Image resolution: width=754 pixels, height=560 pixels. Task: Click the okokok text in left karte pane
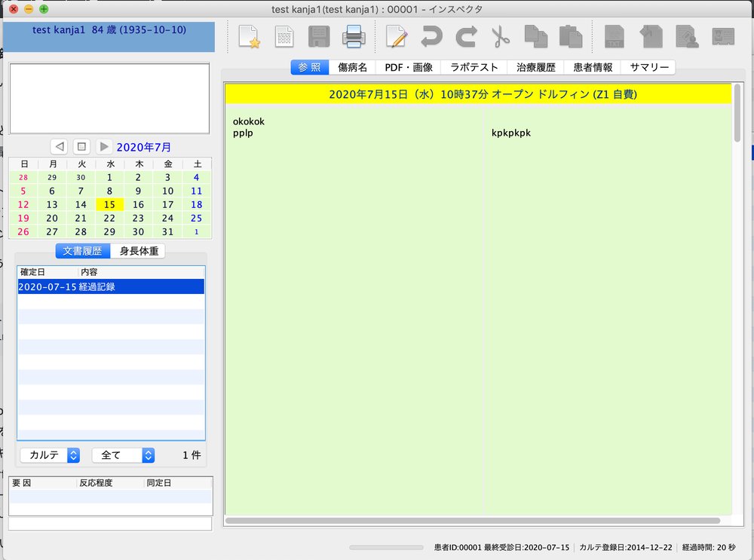(249, 121)
